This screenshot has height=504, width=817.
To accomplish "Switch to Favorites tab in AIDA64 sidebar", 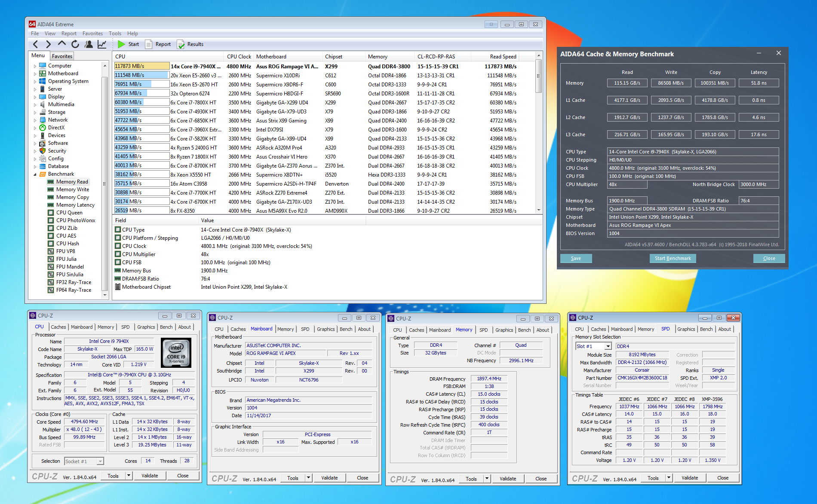I will tap(62, 56).
